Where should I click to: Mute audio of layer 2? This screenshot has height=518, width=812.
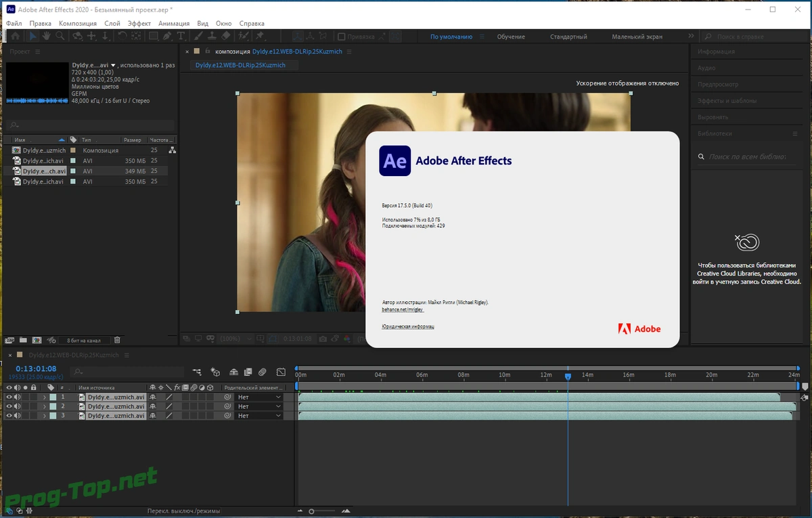[17, 406]
